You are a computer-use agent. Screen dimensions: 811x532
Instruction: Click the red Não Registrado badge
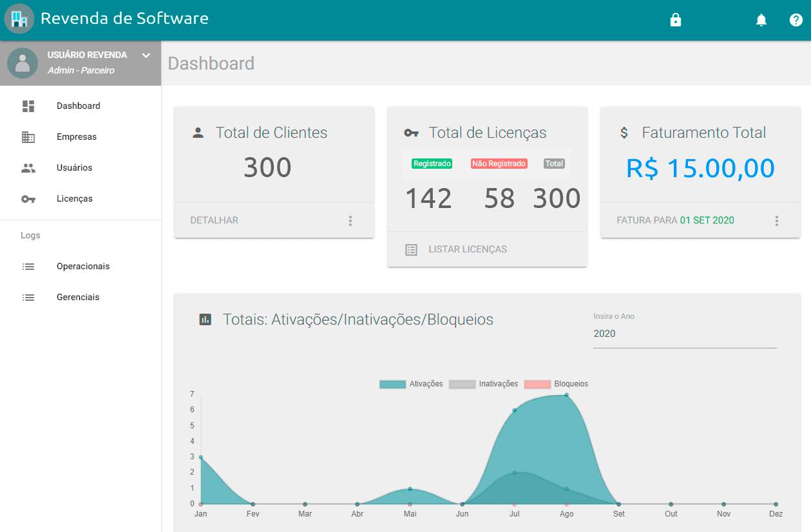pos(499,164)
